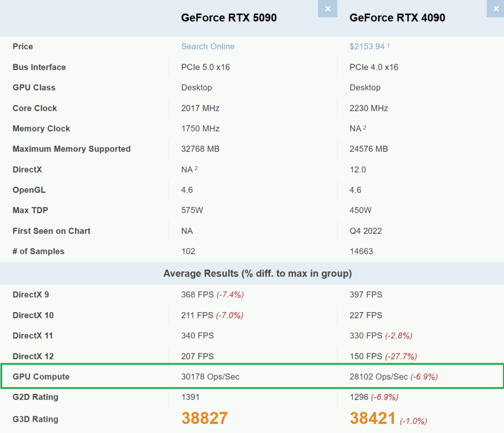The width and height of the screenshot is (504, 433).
Task: Click the Average Results section heading
Action: tap(258, 274)
